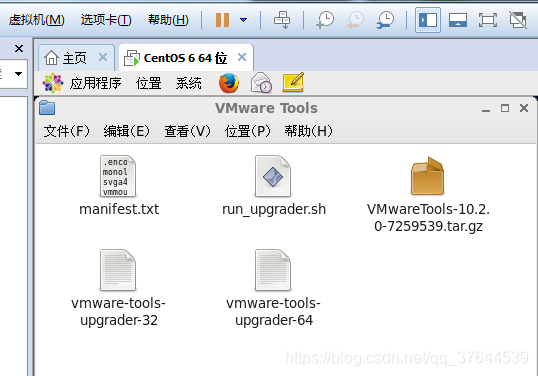Open the 文件(F) menu
The image size is (538, 376).
(67, 131)
